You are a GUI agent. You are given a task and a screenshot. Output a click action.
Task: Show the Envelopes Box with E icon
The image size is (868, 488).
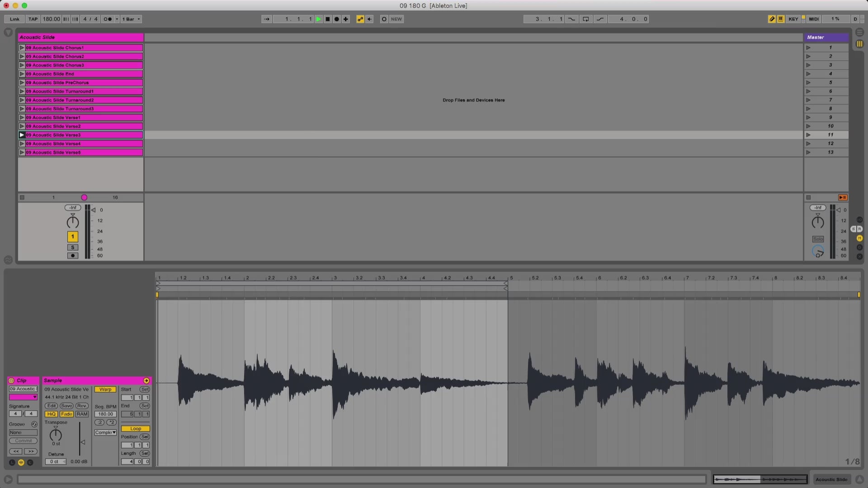pyautogui.click(x=30, y=462)
